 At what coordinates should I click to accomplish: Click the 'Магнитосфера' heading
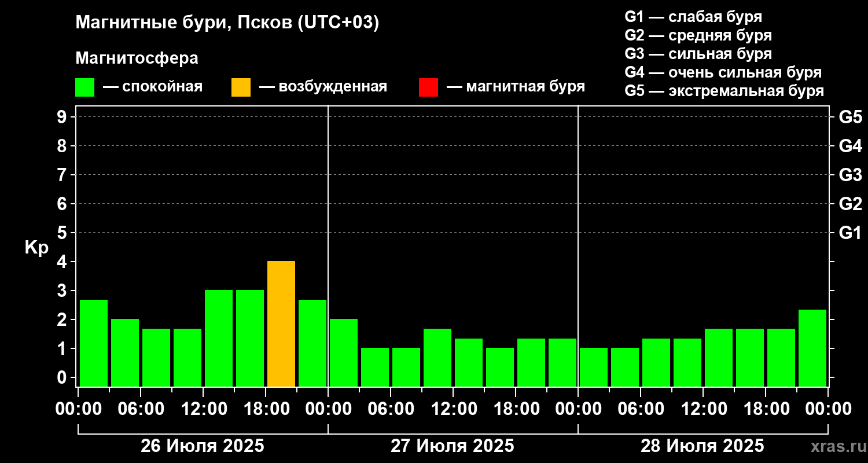pyautogui.click(x=137, y=58)
